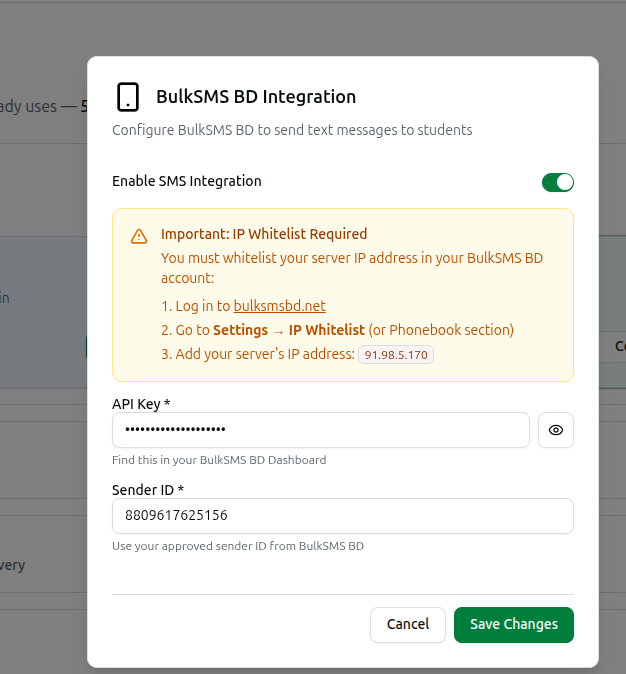Click the Find this in your BulkSMS BD Dashboard hint
The width and height of the screenshot is (626, 674).
[219, 460]
